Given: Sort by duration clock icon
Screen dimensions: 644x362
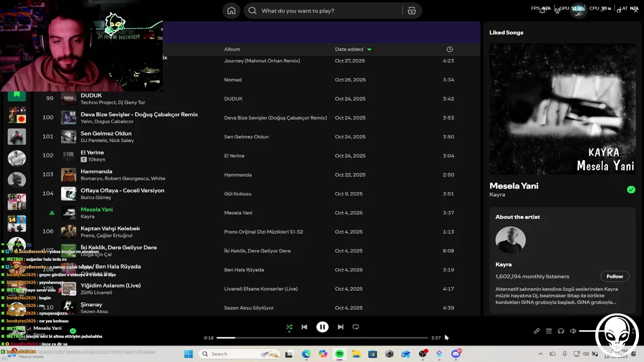Looking at the screenshot, I should click(x=450, y=49).
